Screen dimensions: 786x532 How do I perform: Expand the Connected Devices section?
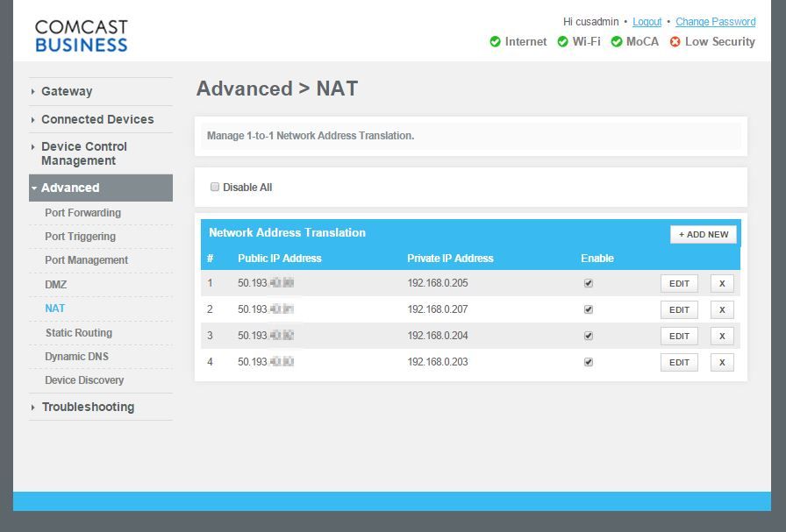96,119
